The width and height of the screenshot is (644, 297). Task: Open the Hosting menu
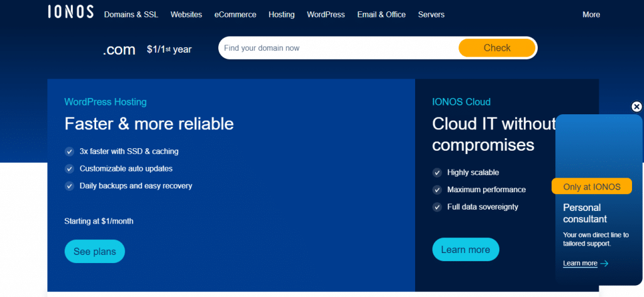click(x=282, y=15)
